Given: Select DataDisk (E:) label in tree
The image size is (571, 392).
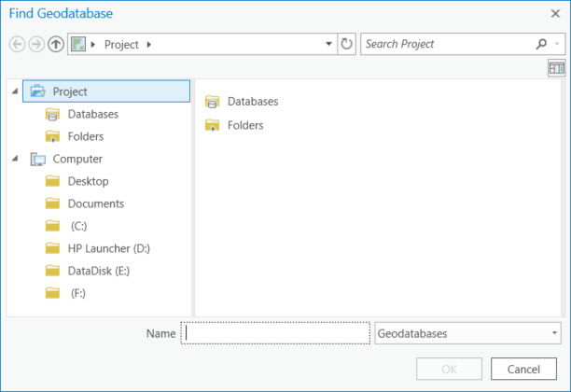Looking at the screenshot, I should point(99,271).
